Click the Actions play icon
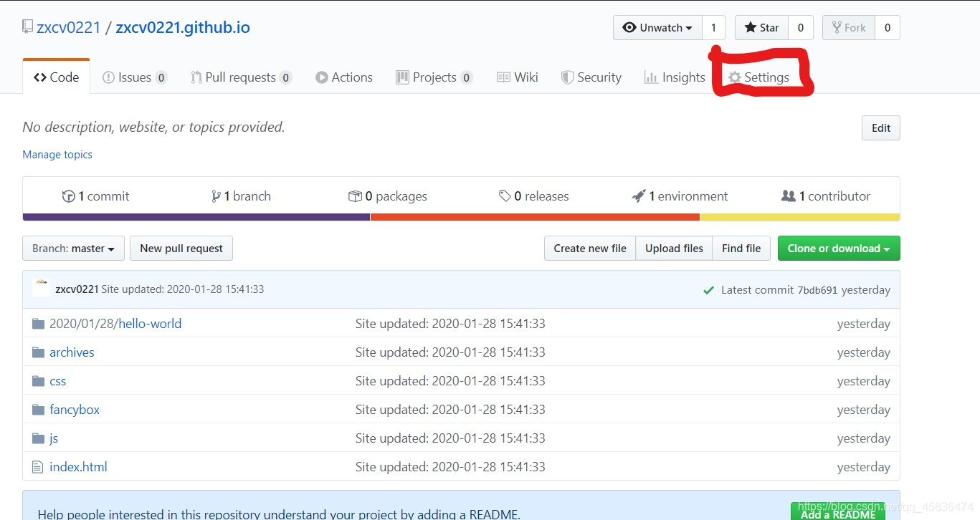 (x=322, y=77)
